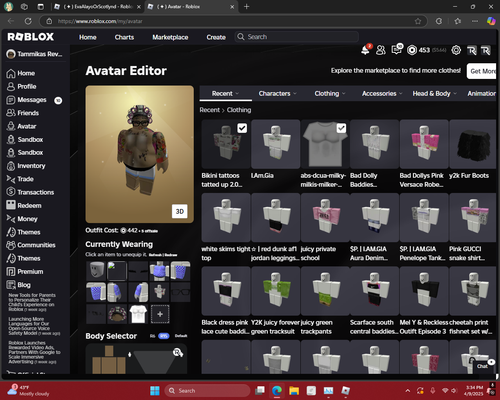Click the Roblox search field
500x400 pixels.
(x=297, y=37)
